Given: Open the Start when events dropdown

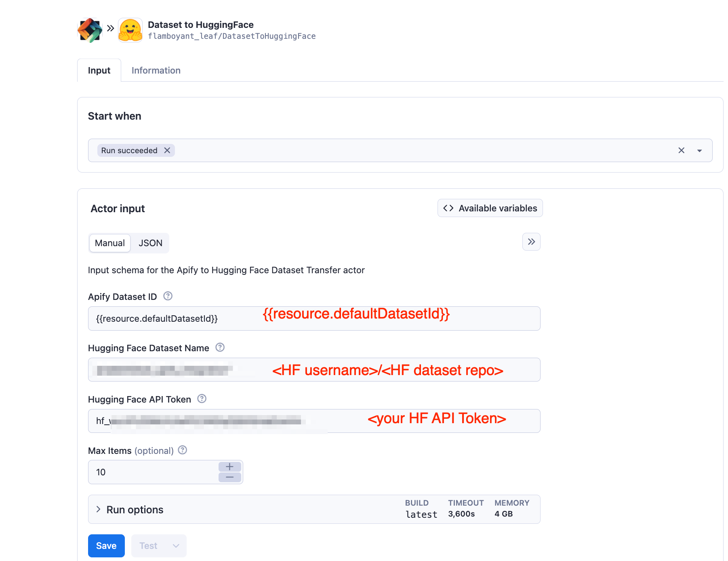Looking at the screenshot, I should tap(699, 150).
